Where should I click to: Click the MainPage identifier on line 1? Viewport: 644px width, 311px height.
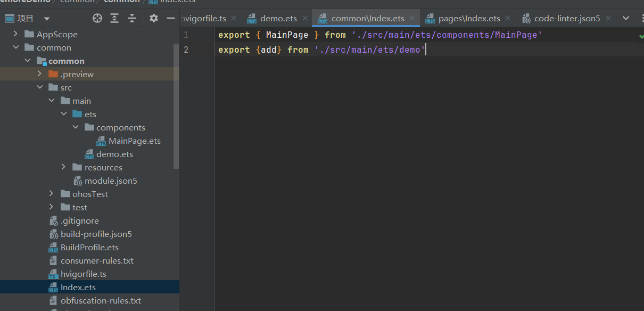point(287,35)
